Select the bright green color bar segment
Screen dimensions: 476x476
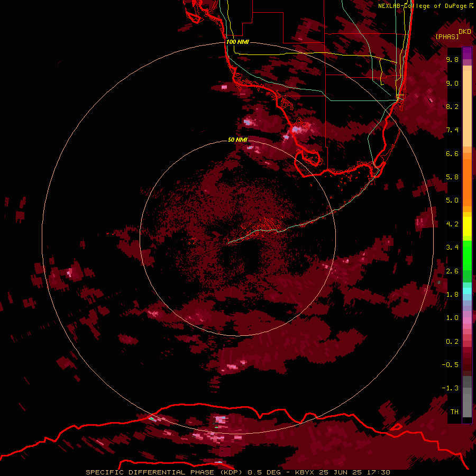(467, 255)
